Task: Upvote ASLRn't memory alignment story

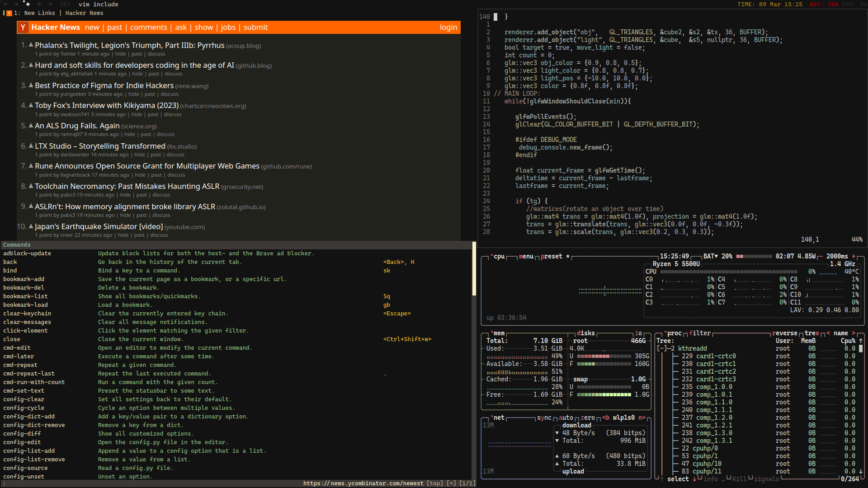Action: click(x=31, y=206)
